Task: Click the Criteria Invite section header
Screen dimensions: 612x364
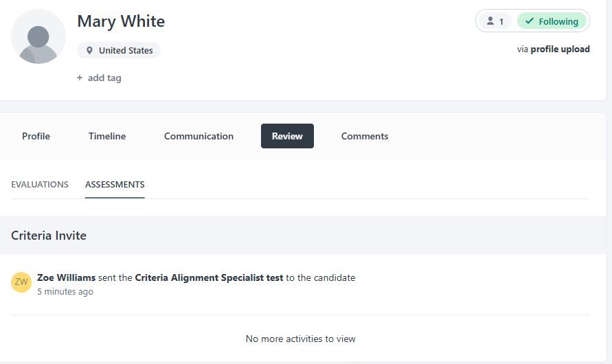Action: pos(49,236)
